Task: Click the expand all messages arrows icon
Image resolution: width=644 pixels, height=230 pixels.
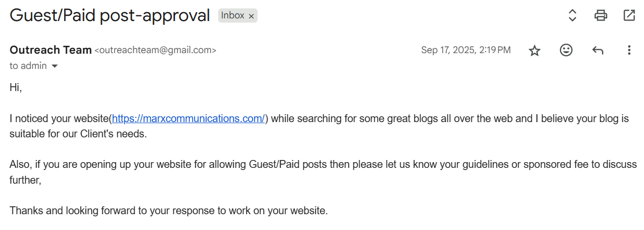Action: point(573,15)
